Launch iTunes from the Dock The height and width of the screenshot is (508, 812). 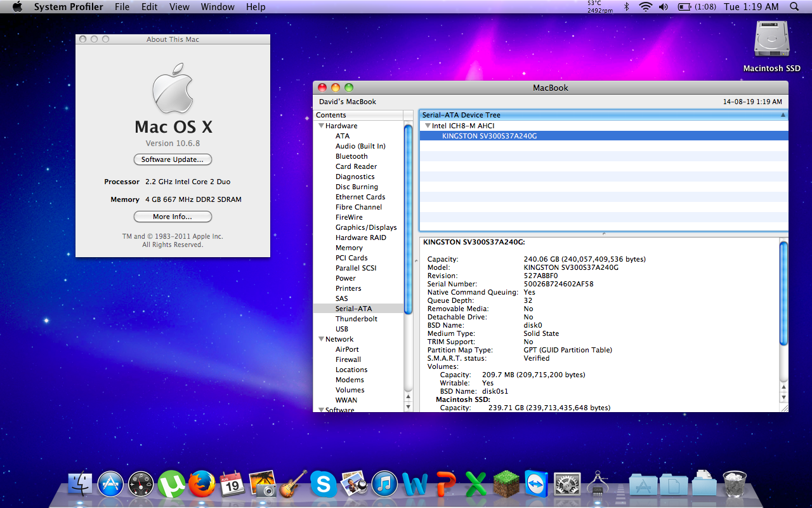pyautogui.click(x=384, y=484)
